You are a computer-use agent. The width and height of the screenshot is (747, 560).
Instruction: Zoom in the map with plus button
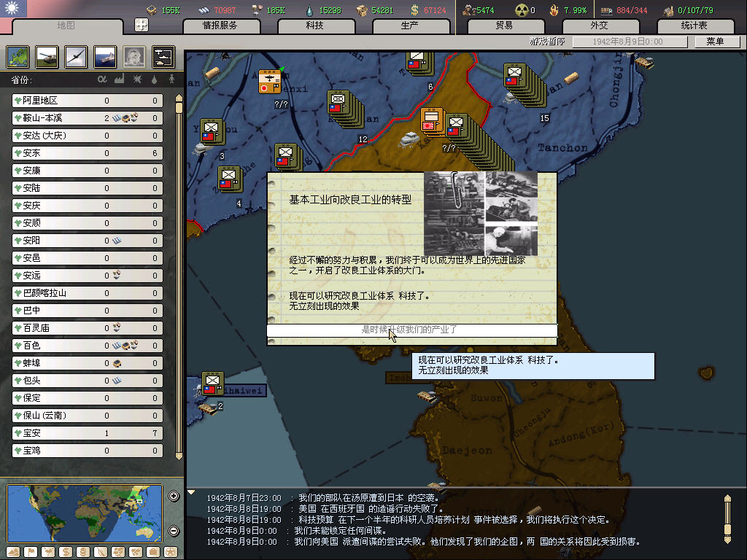(x=174, y=496)
